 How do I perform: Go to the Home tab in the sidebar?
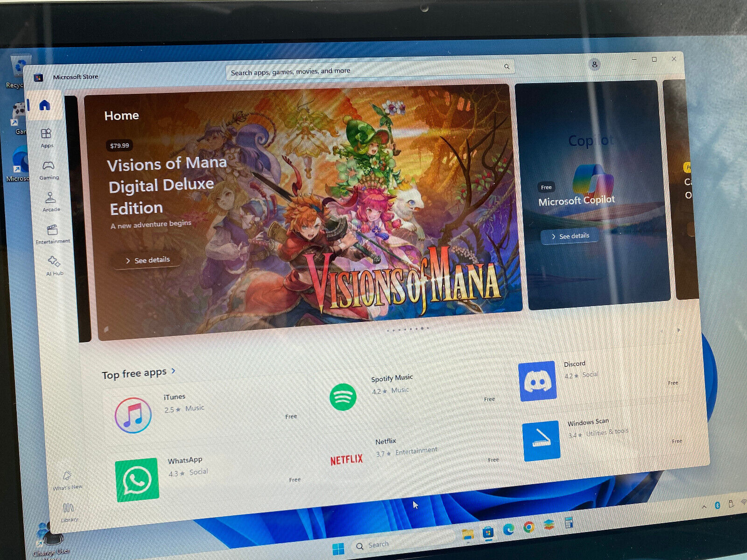pyautogui.click(x=44, y=105)
